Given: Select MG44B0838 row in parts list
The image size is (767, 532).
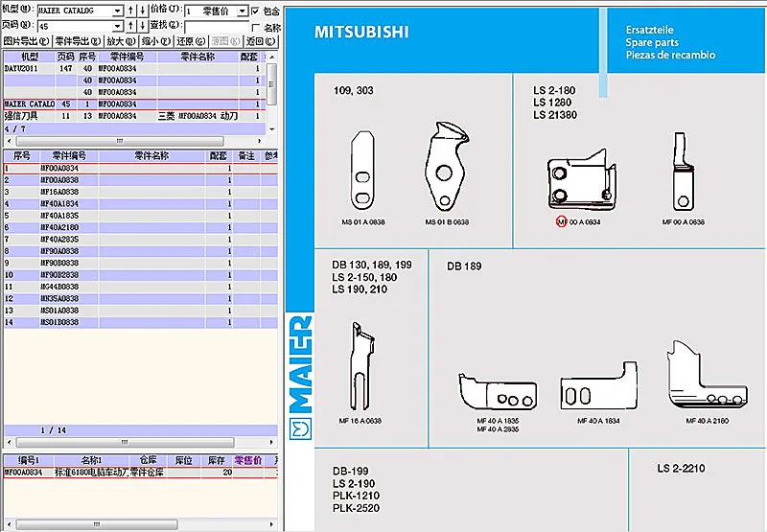Looking at the screenshot, I should coord(140,287).
